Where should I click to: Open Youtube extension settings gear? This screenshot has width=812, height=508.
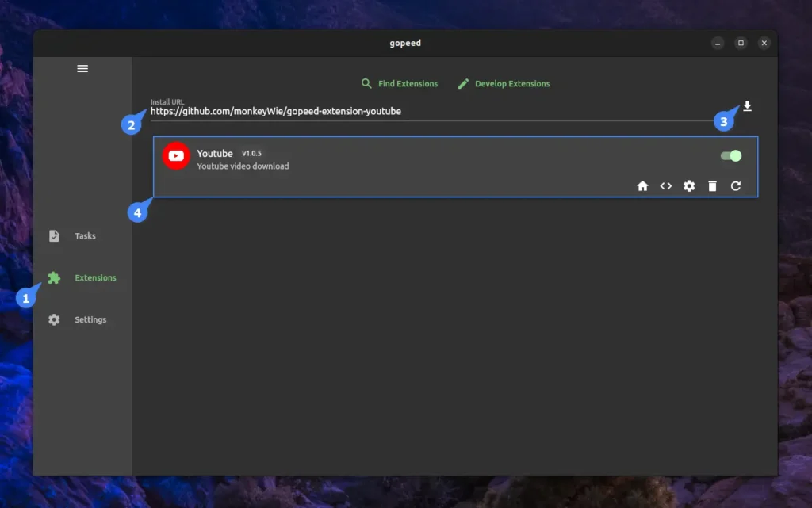click(x=689, y=185)
